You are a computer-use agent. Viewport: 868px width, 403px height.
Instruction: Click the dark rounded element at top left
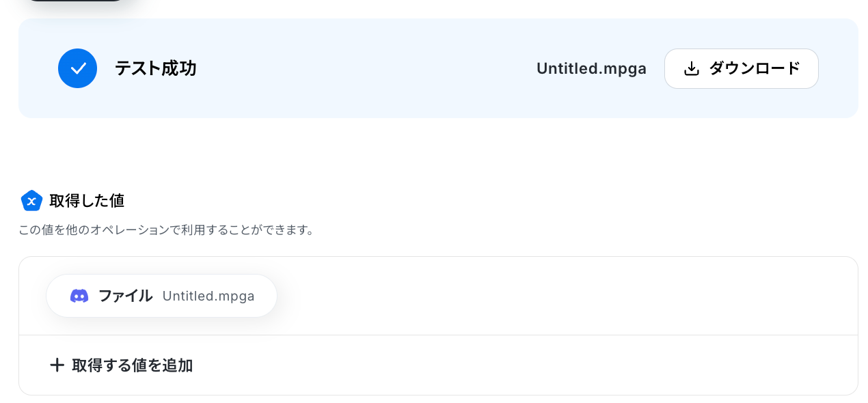76,1
